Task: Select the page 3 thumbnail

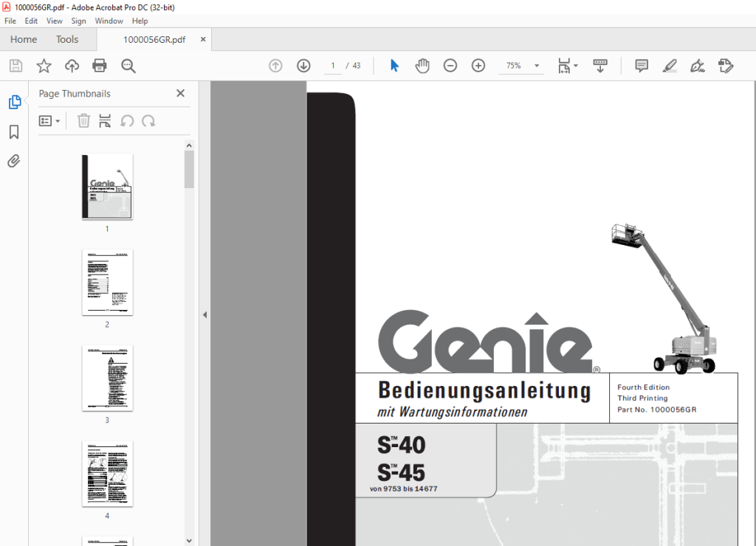Action: pyautogui.click(x=107, y=378)
